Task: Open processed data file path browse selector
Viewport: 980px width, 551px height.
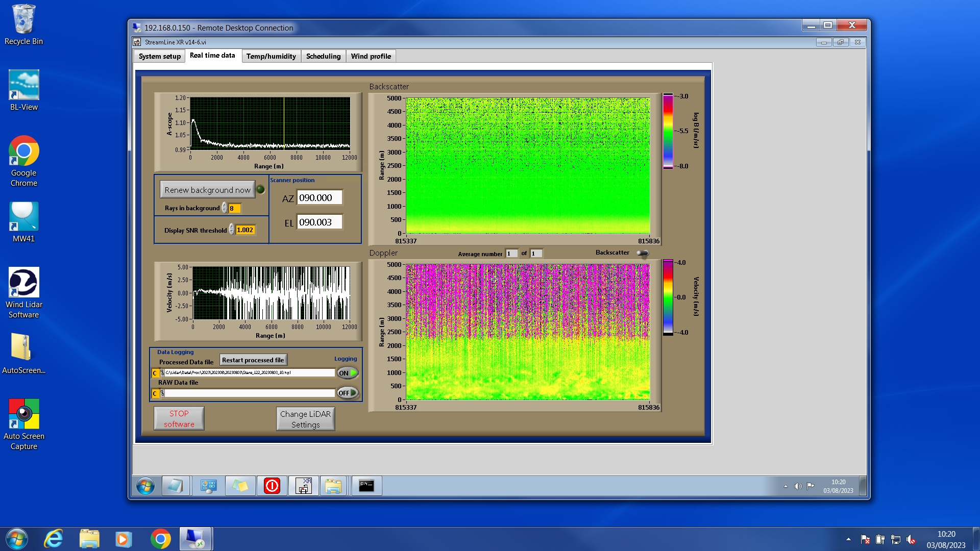Action: 162,373
